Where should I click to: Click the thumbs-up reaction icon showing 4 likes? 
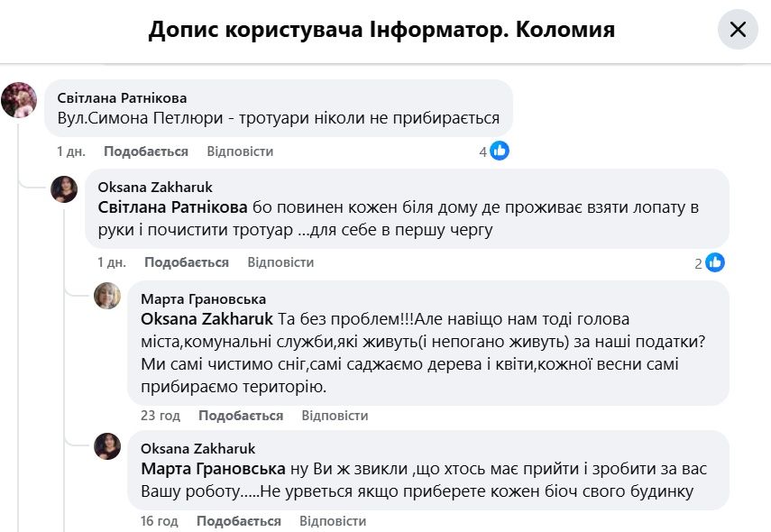click(x=500, y=151)
